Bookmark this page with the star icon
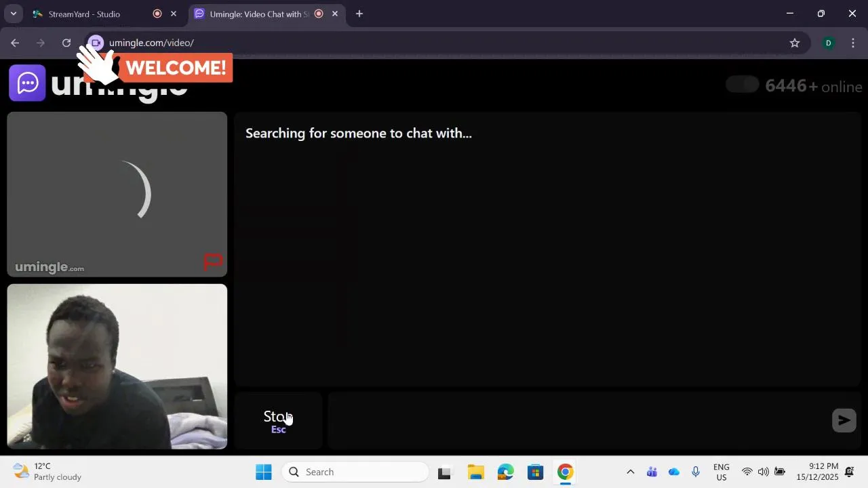868x488 pixels. coord(795,43)
